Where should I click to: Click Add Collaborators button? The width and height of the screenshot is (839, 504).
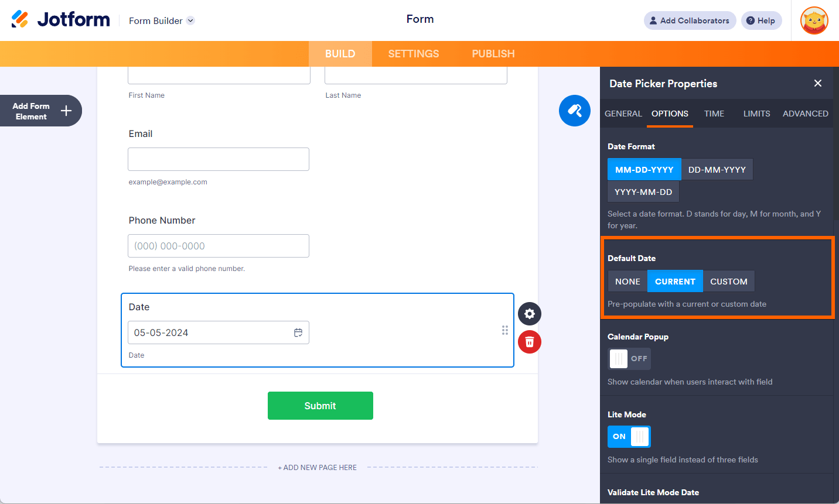tap(690, 20)
